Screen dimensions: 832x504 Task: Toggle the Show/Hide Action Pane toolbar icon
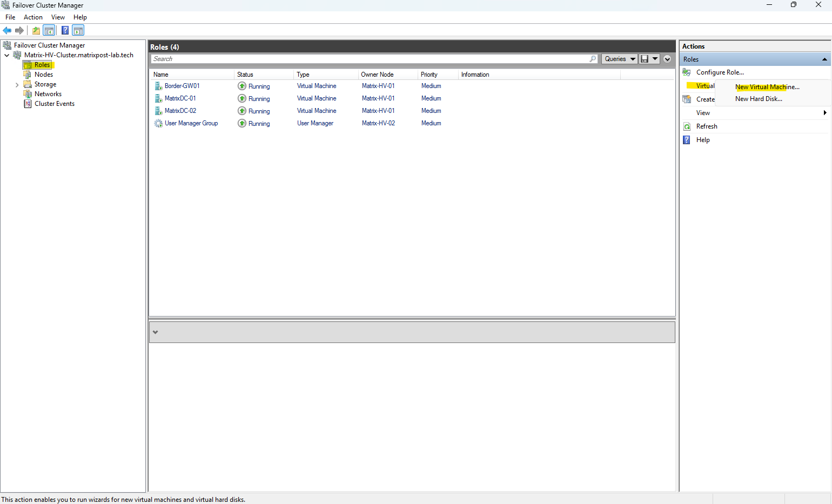78,30
